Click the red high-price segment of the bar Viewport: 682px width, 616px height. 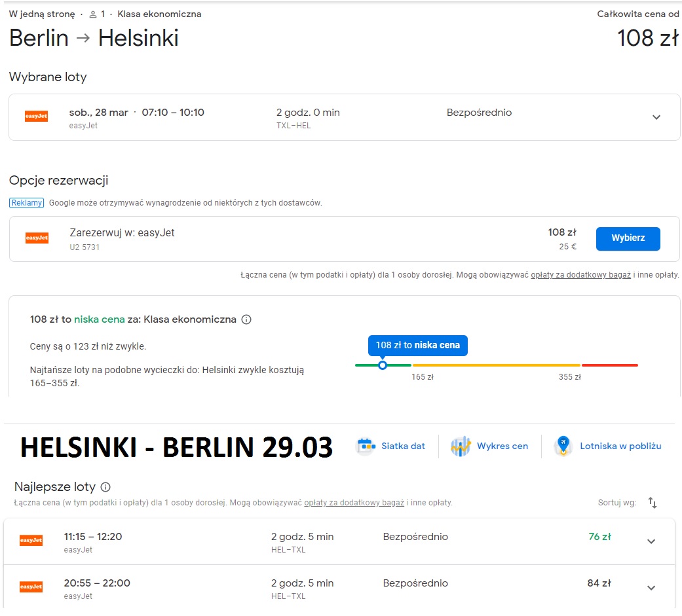610,365
